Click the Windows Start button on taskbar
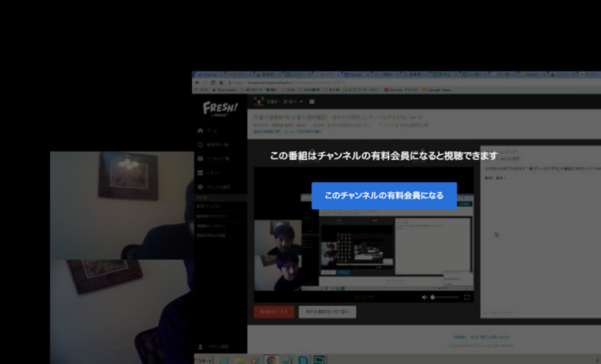This screenshot has height=364, width=601. pyautogui.click(x=202, y=359)
